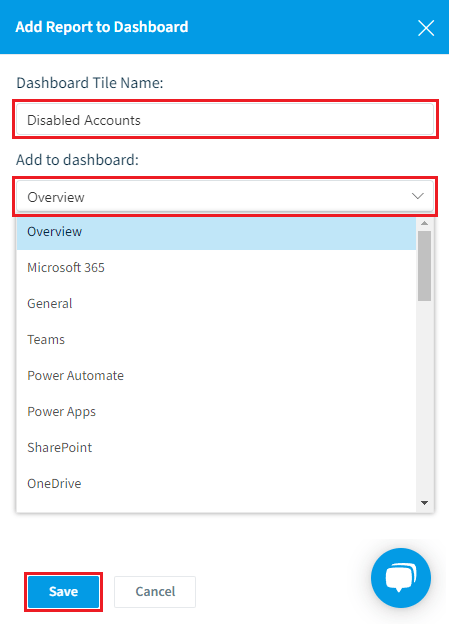This screenshot has height=628, width=449.
Task: Click the Save button
Action: (63, 592)
